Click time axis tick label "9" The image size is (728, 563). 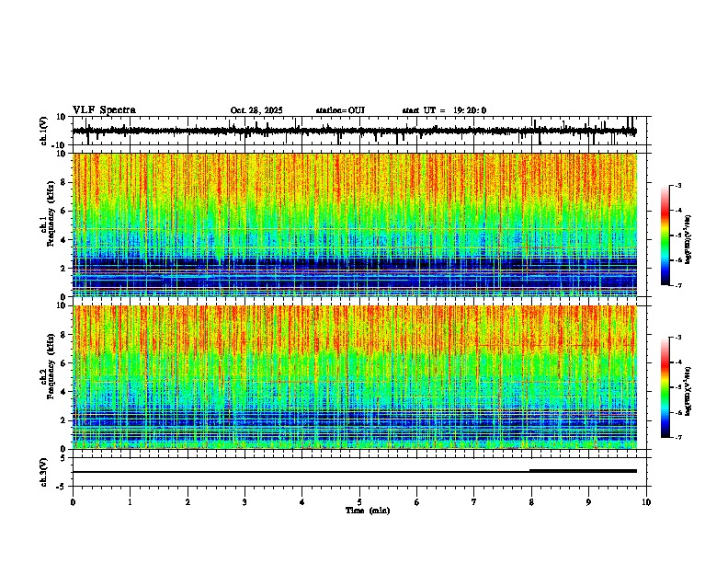pos(588,502)
